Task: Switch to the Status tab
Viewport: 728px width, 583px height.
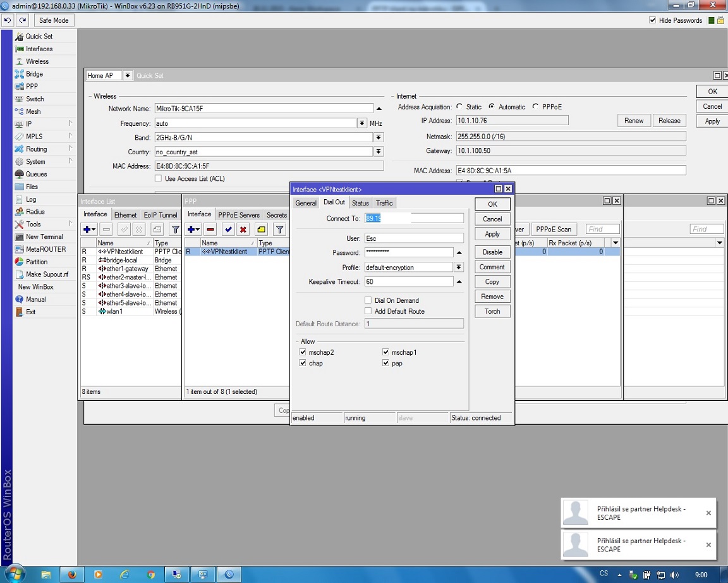Action: pos(360,203)
